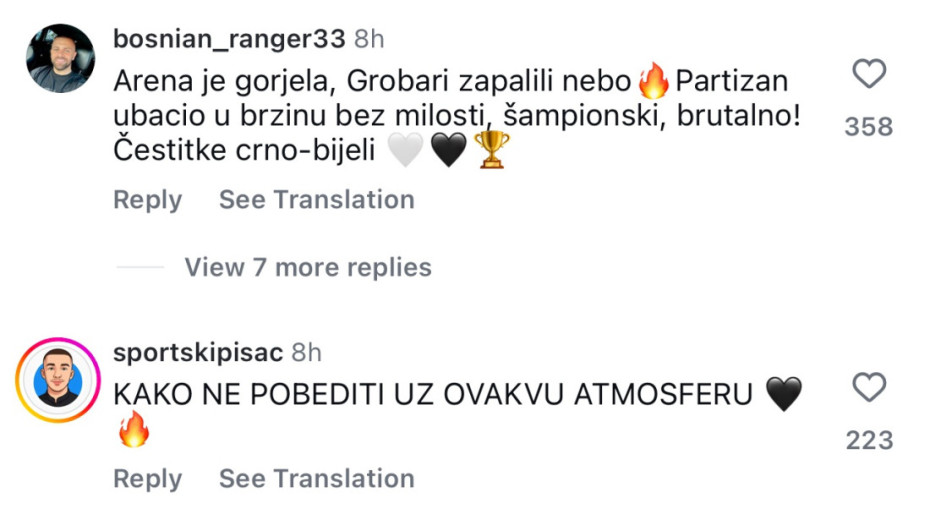Open bosnian_ranger33's profile picture
Screen dimensions: 930x509
[x=59, y=58]
